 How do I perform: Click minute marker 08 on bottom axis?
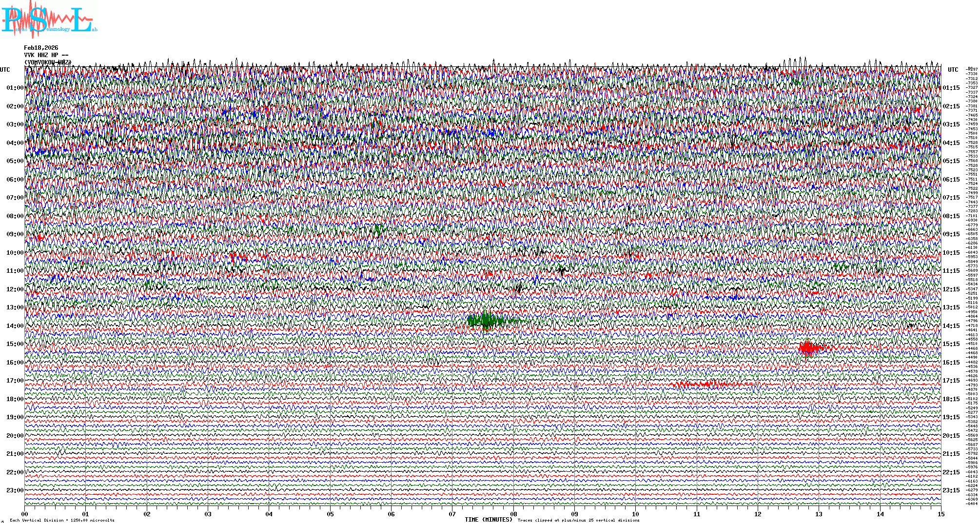pyautogui.click(x=513, y=514)
